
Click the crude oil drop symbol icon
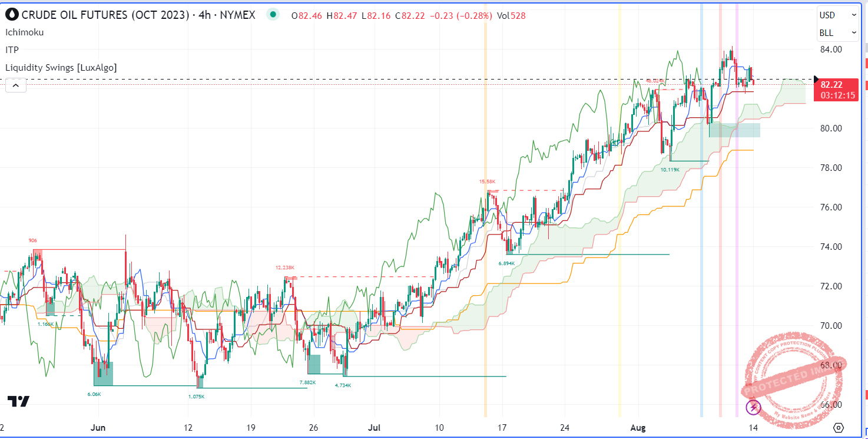point(12,15)
